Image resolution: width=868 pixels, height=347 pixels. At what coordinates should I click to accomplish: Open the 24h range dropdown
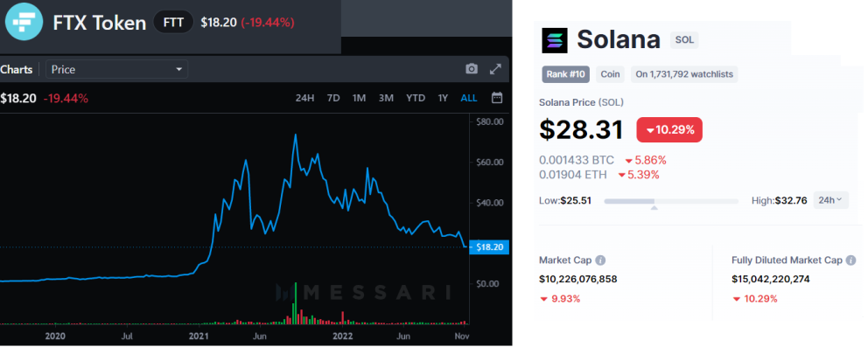pos(830,200)
